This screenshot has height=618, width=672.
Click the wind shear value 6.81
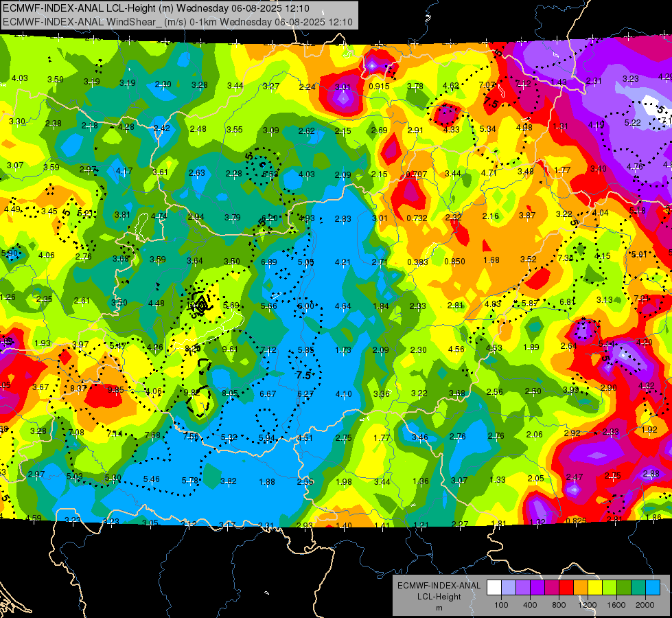click(x=567, y=302)
